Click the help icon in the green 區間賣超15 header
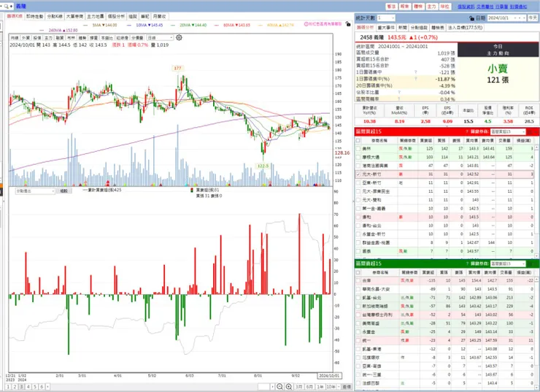This screenshot has height=392, width=540. click(x=467, y=264)
